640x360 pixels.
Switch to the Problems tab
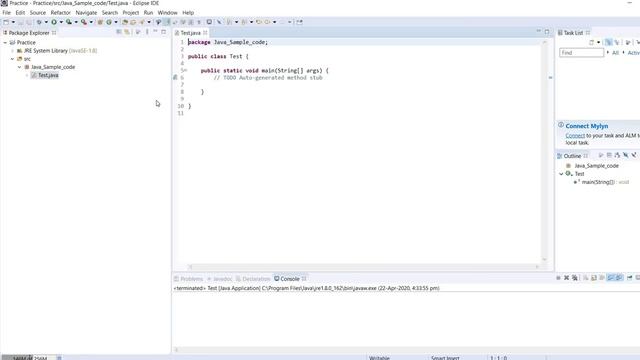coord(189,279)
